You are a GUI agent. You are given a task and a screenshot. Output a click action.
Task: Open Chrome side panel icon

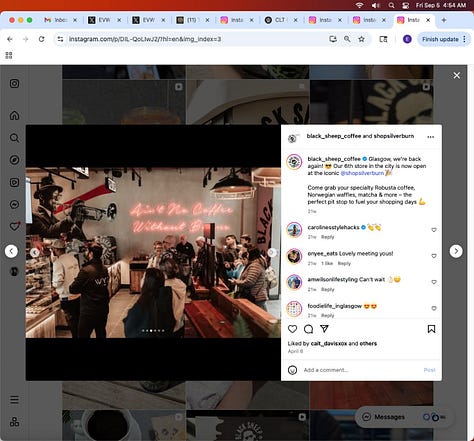(383, 39)
